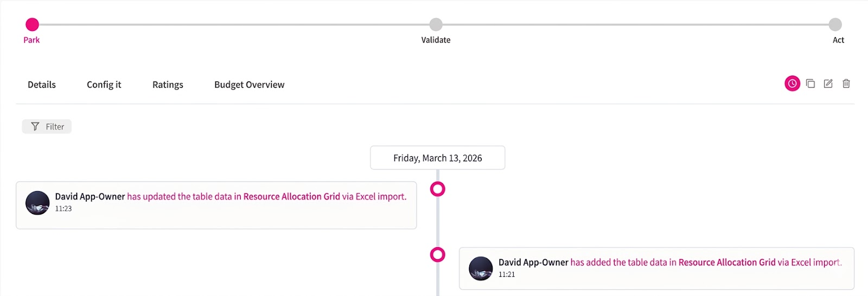Go to the Budget Overview tab
This screenshot has width=868, height=296.
[x=249, y=85]
